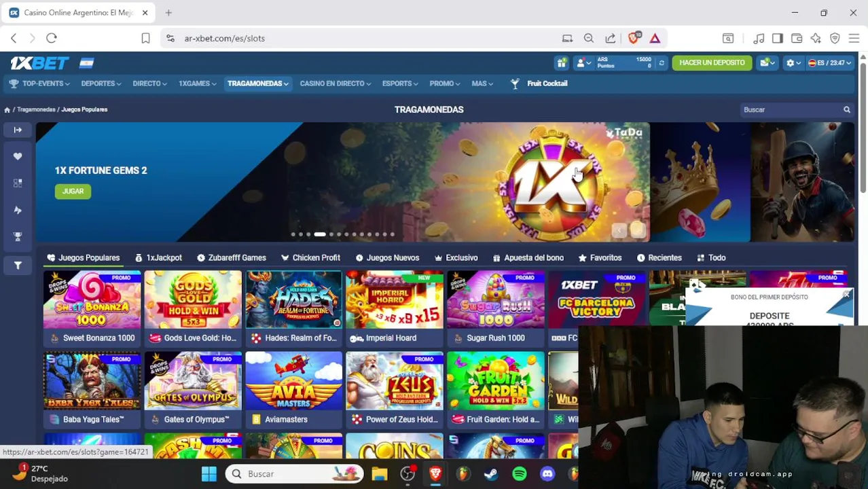Open the filter funnel icon in sidebar

pos(18,266)
